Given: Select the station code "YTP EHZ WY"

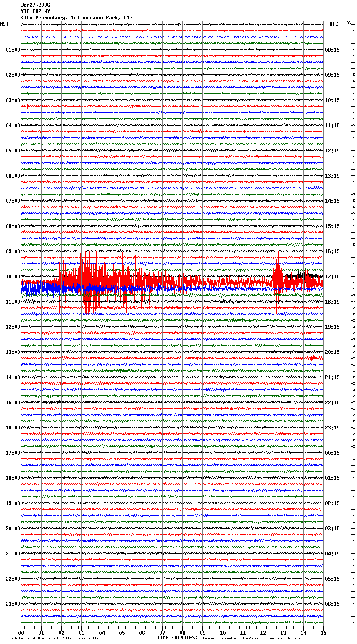Looking at the screenshot, I should [x=35, y=11].
